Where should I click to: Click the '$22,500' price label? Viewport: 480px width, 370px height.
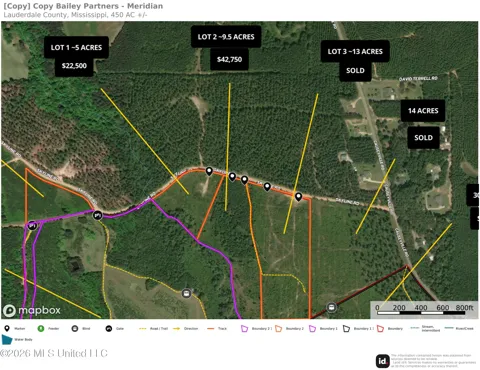point(74,66)
